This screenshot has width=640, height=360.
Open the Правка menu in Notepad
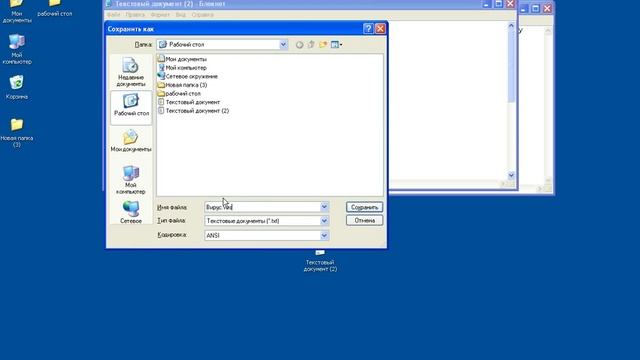(x=135, y=15)
